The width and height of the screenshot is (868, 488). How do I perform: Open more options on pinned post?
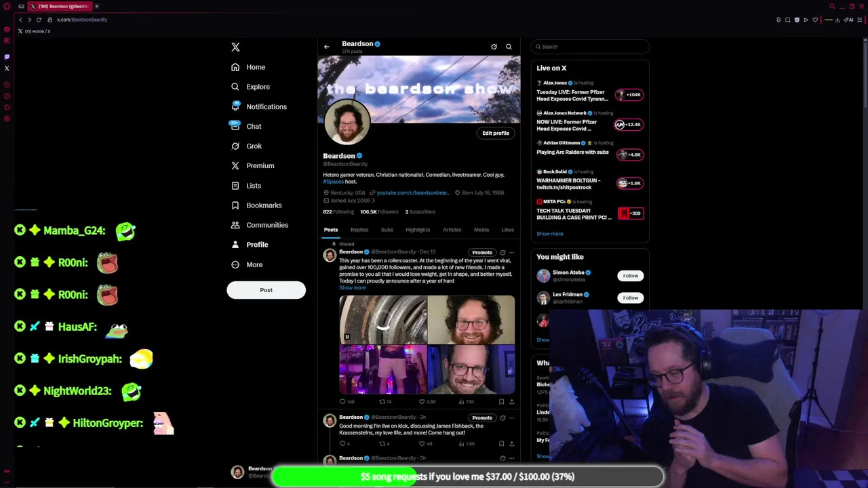tap(512, 252)
